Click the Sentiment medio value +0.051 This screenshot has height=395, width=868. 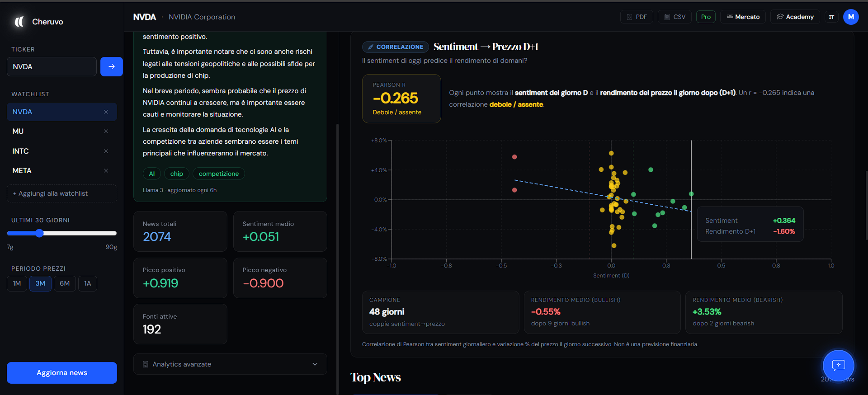(261, 237)
